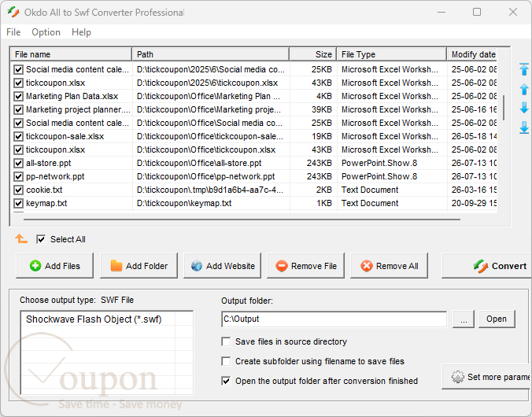Screen dimensions: 532x417
Task: Uncheck all-store.ppt checkbox
Action: pos(18,163)
